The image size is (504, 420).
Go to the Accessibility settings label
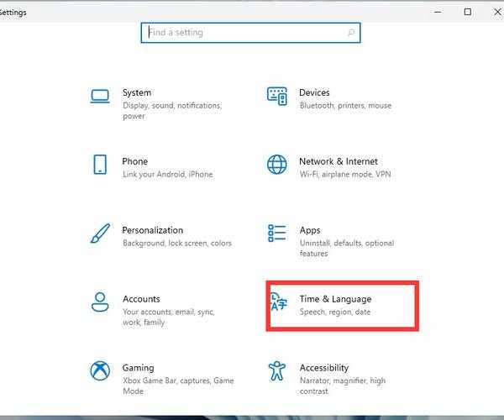pos(323,368)
